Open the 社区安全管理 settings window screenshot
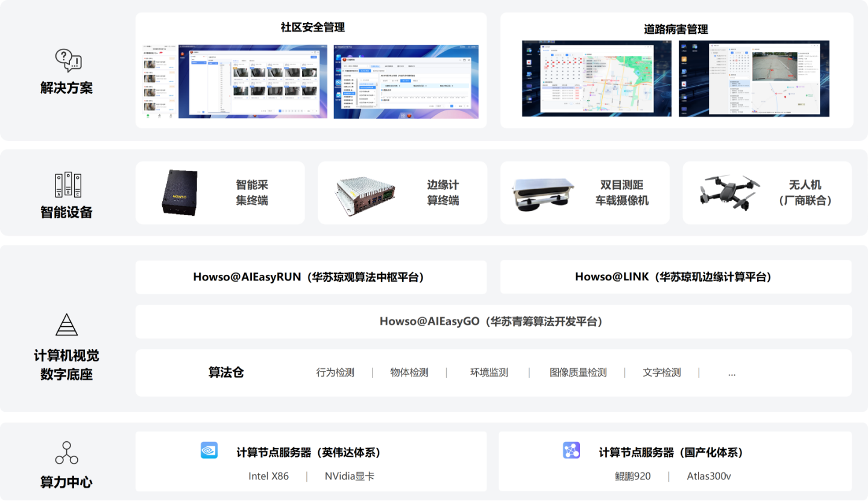 pyautogui.click(x=406, y=81)
